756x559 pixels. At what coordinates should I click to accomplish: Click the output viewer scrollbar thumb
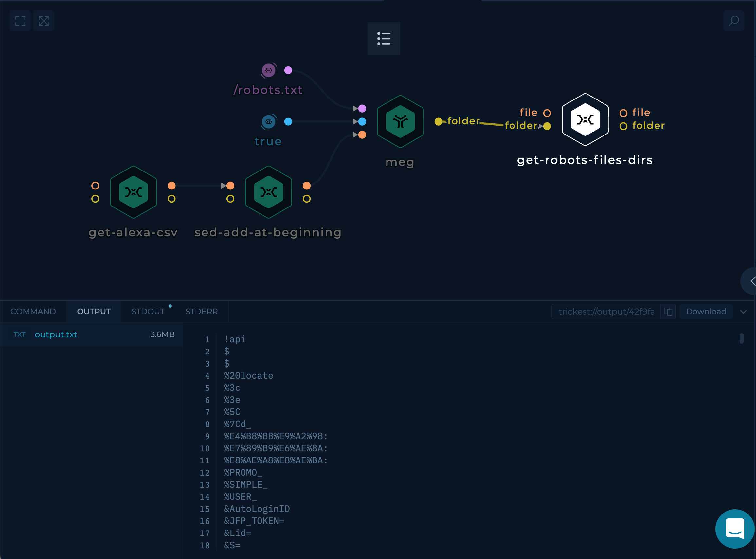tap(742, 338)
